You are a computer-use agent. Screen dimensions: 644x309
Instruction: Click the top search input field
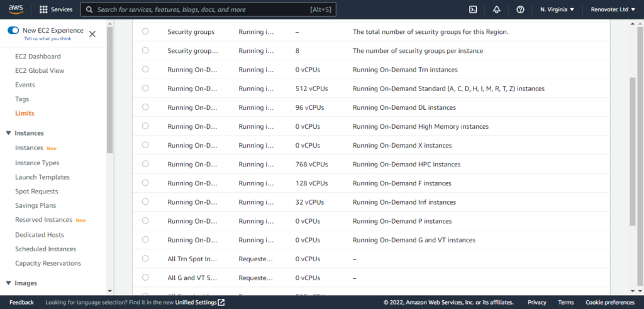(208, 9)
